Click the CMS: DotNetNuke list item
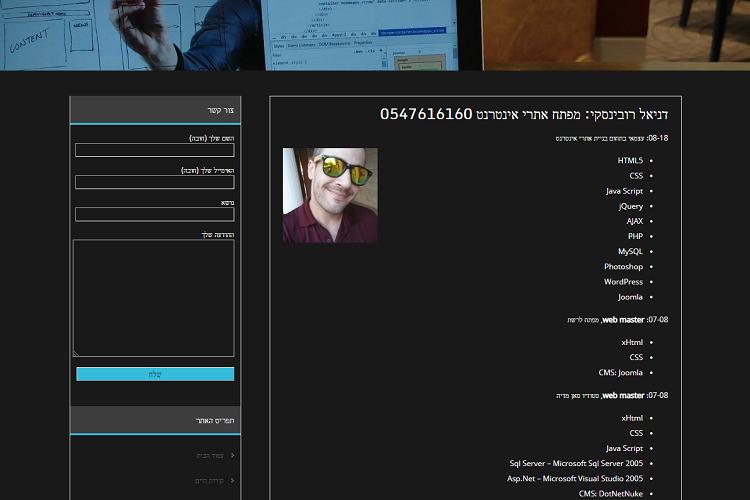Image resolution: width=750 pixels, height=500 pixels. [611, 493]
